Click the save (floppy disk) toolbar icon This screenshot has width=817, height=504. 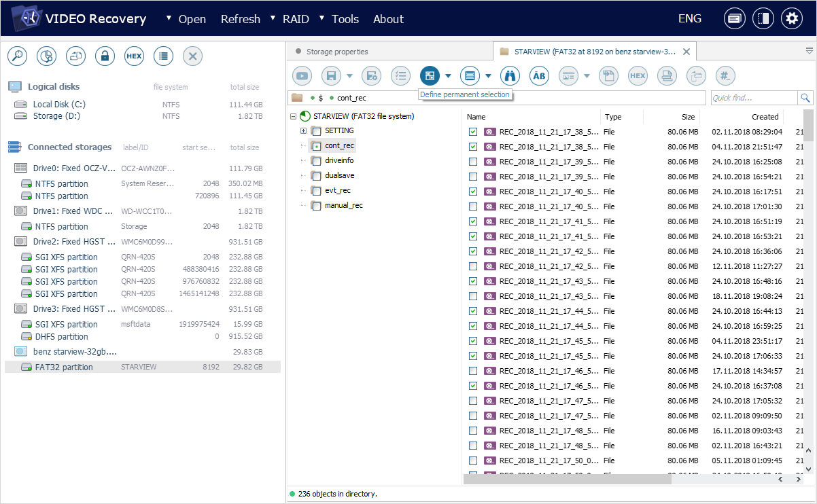pyautogui.click(x=331, y=76)
